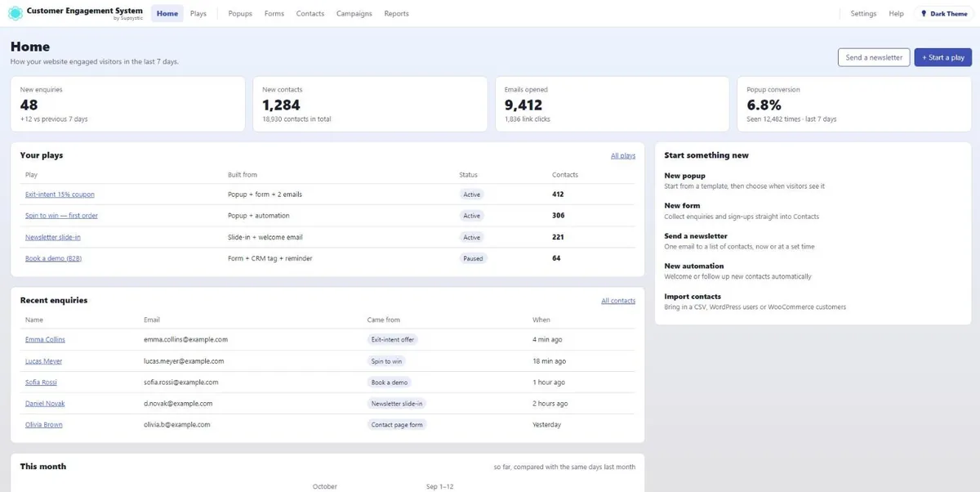Image resolution: width=980 pixels, height=492 pixels.
Task: Click the Book a demo source tag
Action: tap(390, 382)
